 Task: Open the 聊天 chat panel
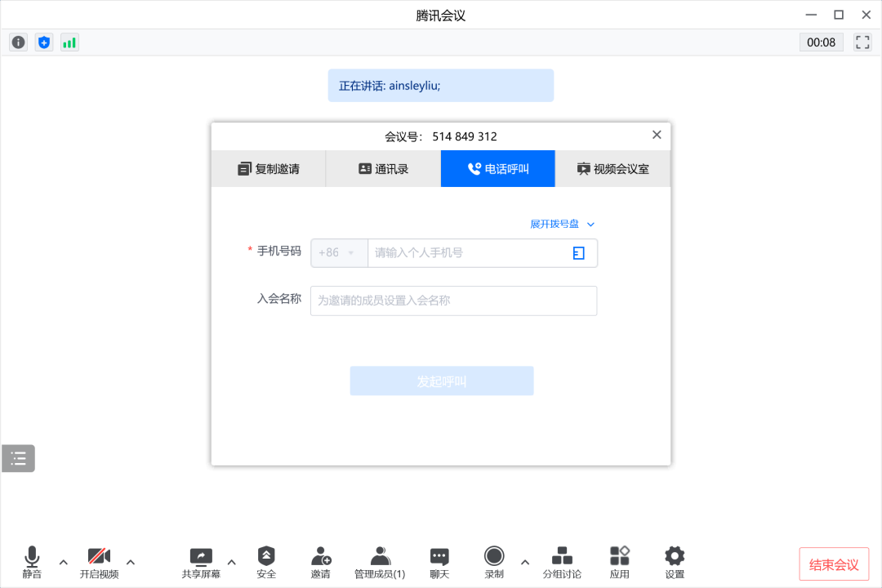point(439,562)
